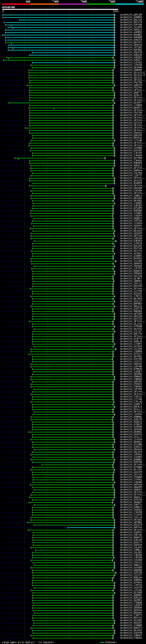
Task: Select hit label UniRef100_Q10121-2
Action: coord(132,72)
